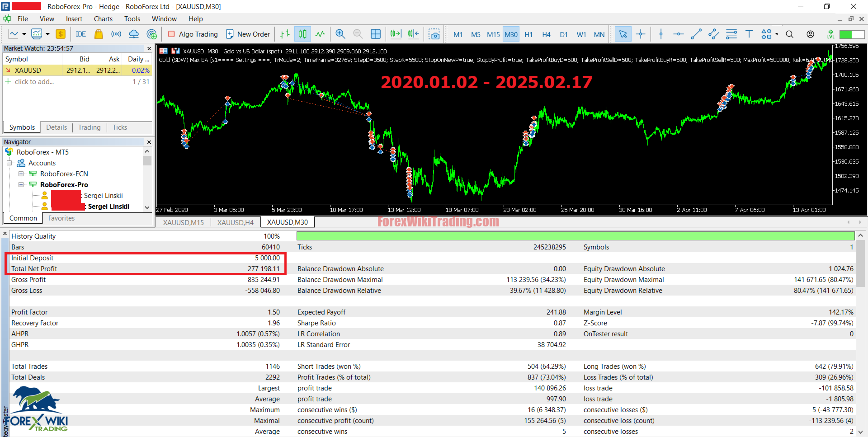Expand the RoboForex-ECN account node
This screenshot has width=868, height=437.
click(21, 174)
